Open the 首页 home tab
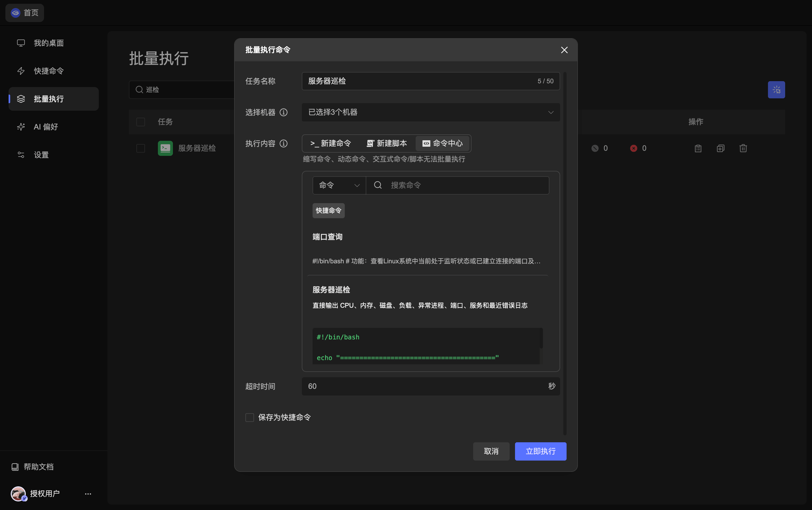The image size is (812, 510). (25, 13)
